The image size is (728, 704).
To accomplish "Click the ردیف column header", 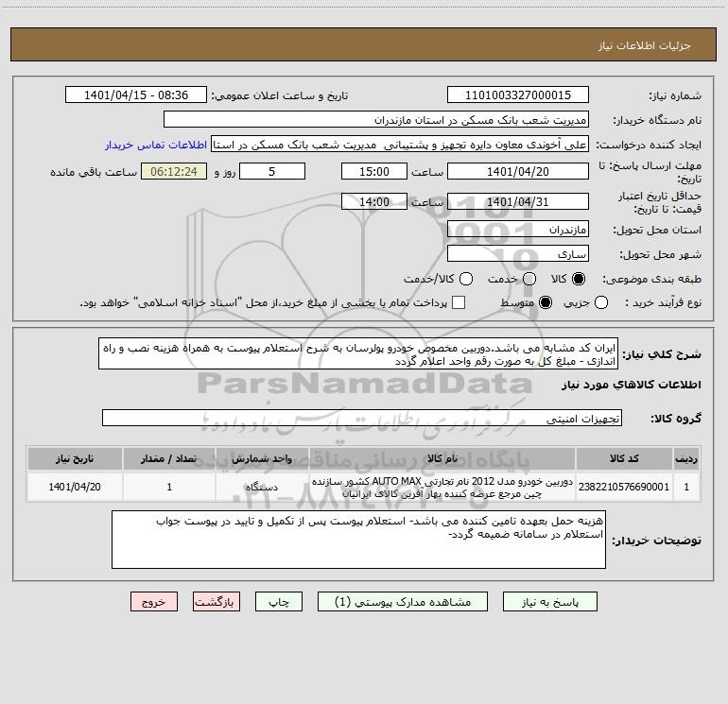I will point(686,458).
